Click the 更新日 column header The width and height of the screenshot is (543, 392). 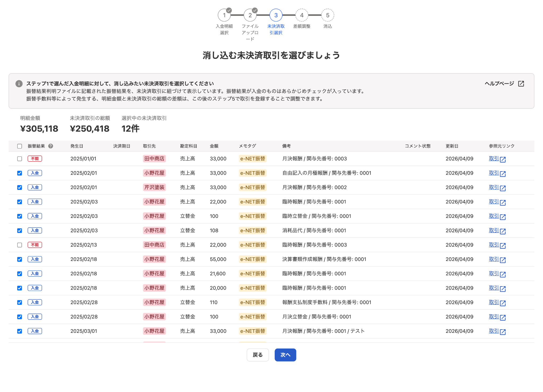pyautogui.click(x=452, y=146)
